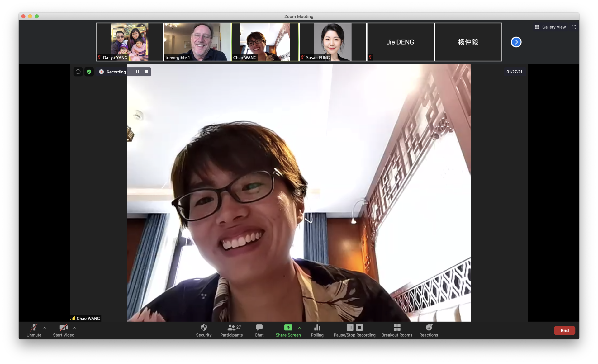The height and width of the screenshot is (364, 598).
Task: Click the green encryption shield icon
Action: pyautogui.click(x=89, y=72)
